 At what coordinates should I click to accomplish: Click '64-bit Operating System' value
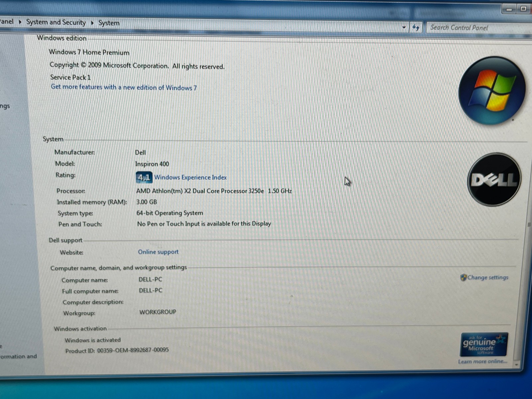(170, 213)
